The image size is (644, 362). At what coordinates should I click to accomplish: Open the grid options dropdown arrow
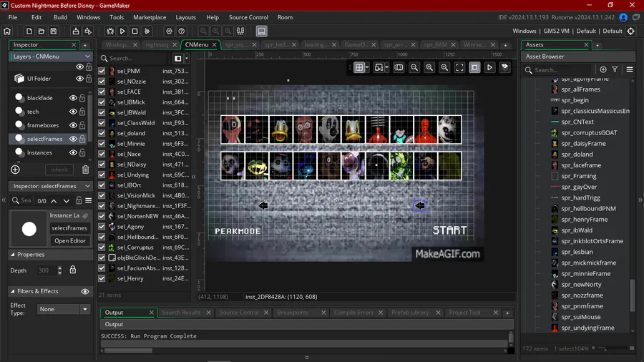point(367,68)
